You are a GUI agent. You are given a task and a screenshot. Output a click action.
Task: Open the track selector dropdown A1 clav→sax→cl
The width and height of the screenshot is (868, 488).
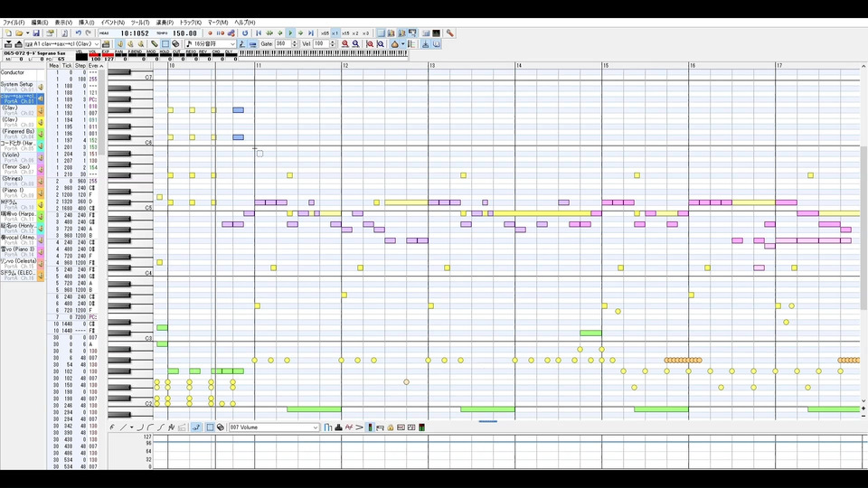click(62, 43)
